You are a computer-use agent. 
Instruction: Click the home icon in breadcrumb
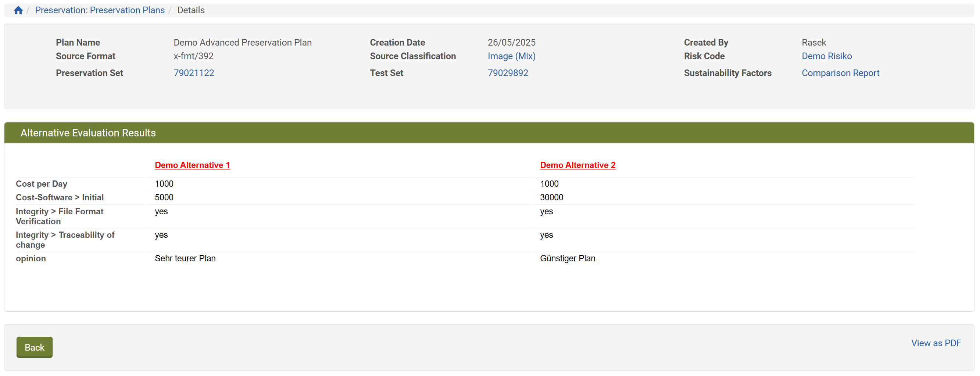[x=18, y=10]
